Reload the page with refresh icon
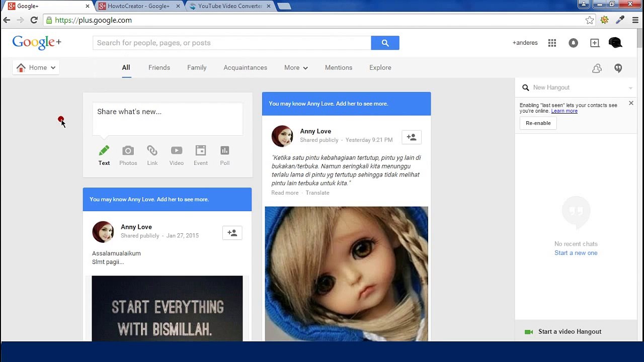Screen dimensions: 644x362 point(34,20)
